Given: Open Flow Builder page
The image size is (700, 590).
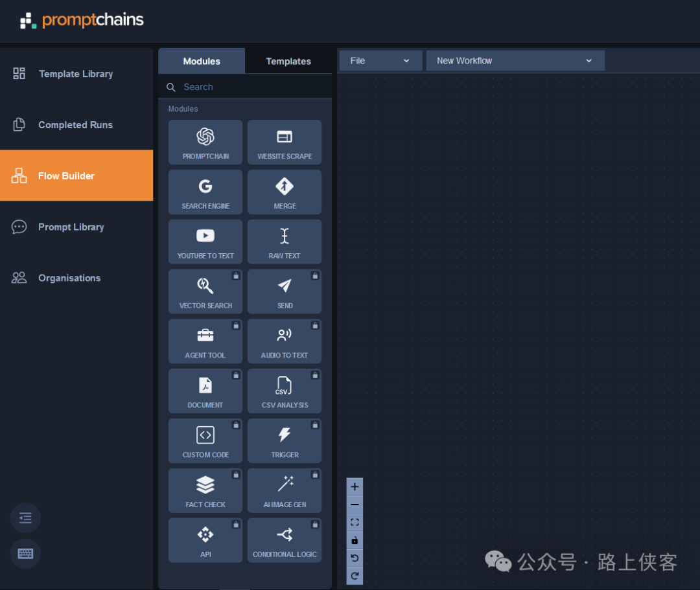Looking at the screenshot, I should pos(76,176).
